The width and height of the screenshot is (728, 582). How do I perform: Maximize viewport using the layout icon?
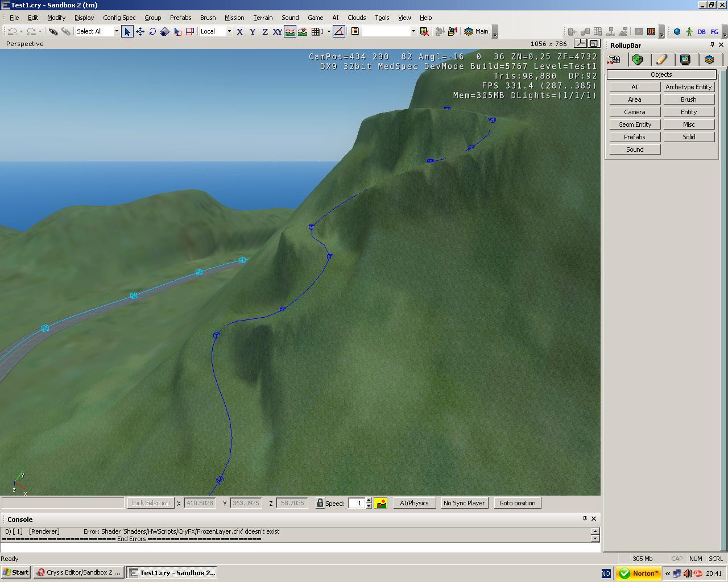[594, 44]
